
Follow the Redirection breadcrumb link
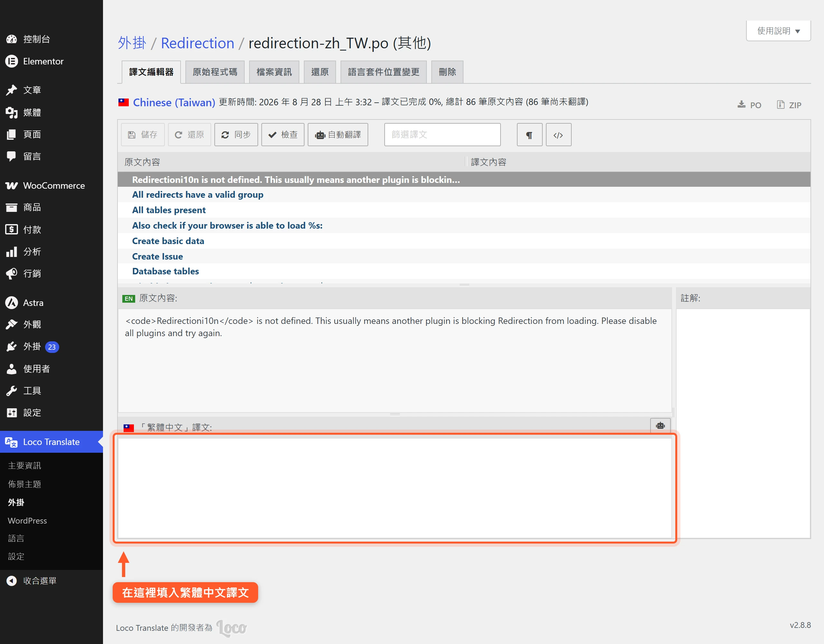click(197, 43)
